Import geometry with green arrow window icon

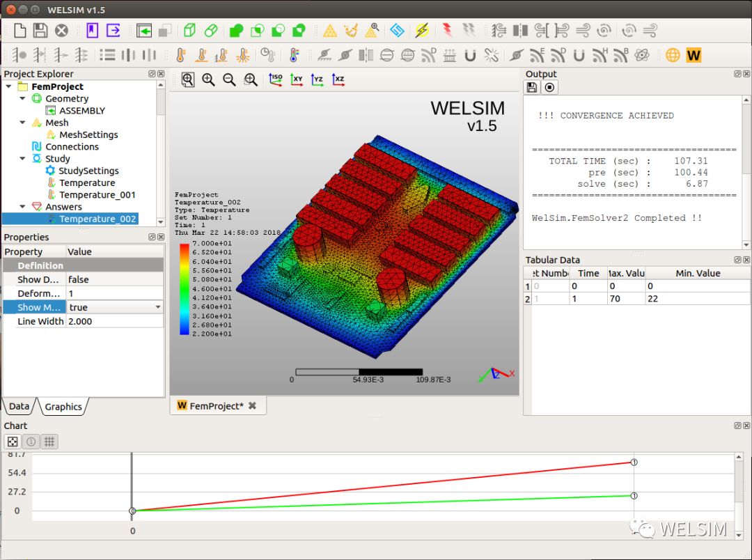pos(144,31)
